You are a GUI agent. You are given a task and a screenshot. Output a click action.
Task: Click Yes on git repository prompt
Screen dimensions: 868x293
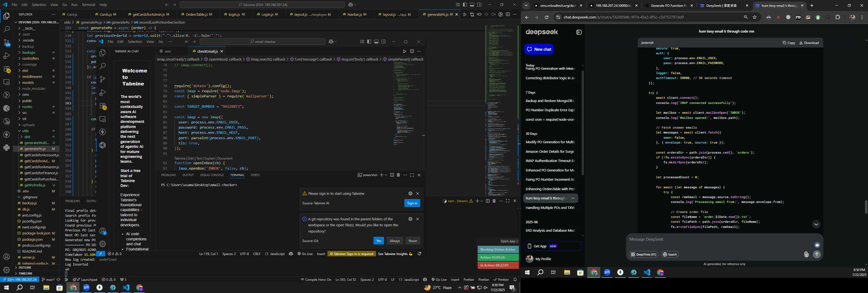click(x=379, y=241)
